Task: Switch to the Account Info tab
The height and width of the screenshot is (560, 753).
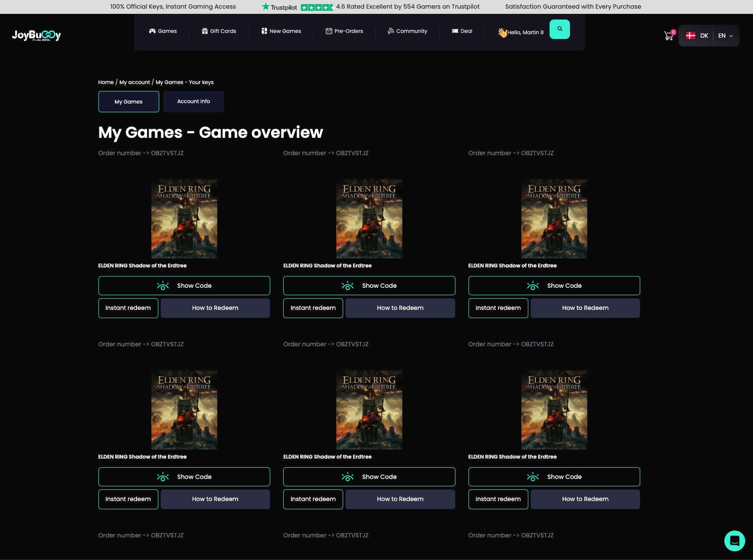Action: pos(193,101)
